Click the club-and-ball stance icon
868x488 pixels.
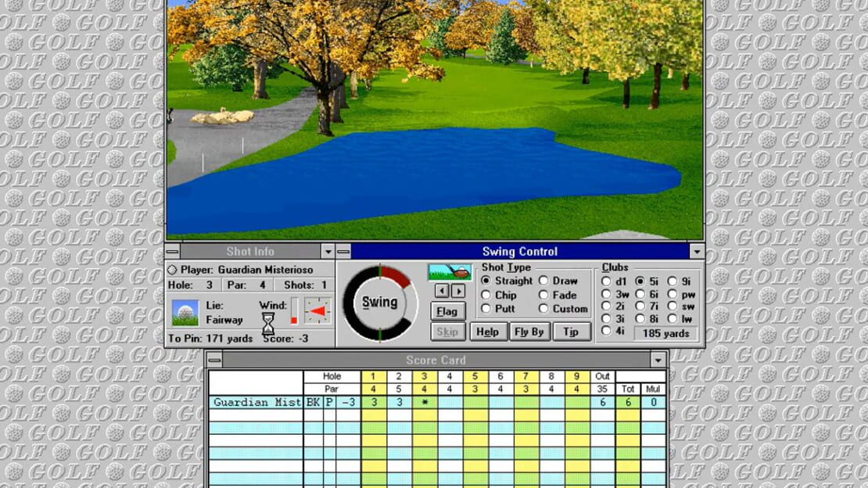pyautogui.click(x=450, y=272)
